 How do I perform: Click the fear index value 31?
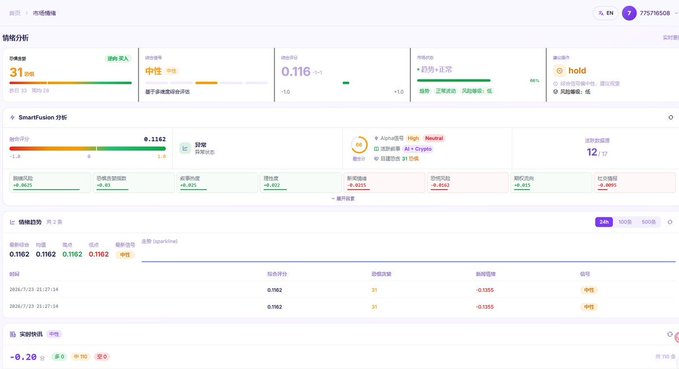pos(16,72)
